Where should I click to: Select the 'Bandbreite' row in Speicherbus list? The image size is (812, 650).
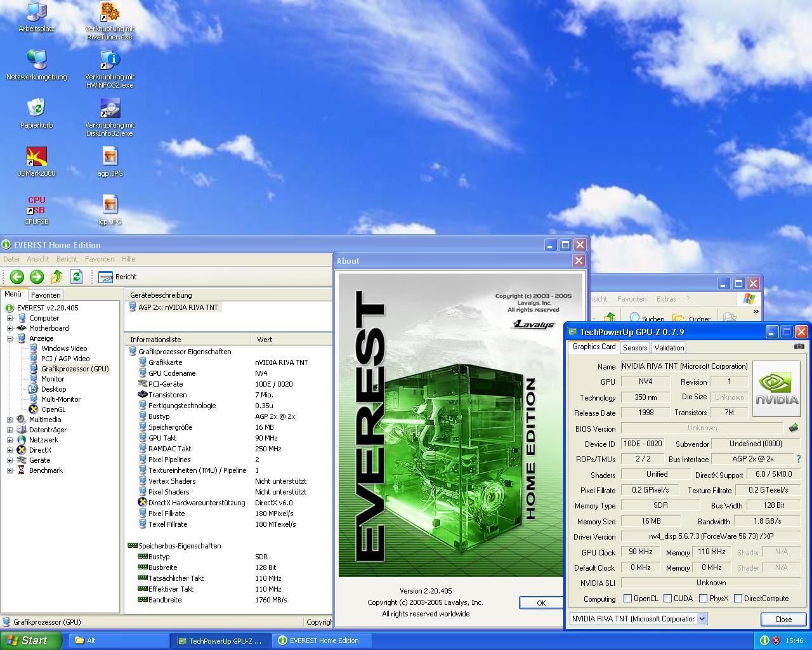click(228, 600)
